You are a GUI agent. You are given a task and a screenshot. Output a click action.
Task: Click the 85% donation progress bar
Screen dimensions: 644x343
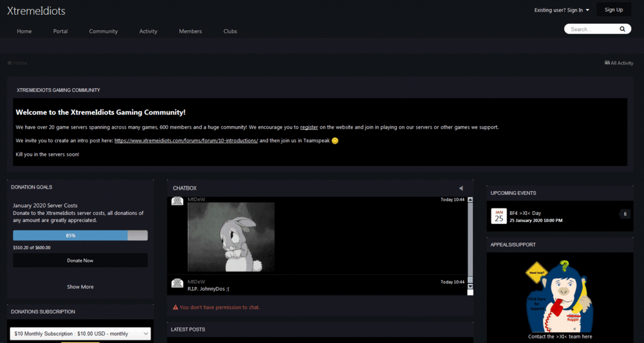pyautogui.click(x=80, y=236)
